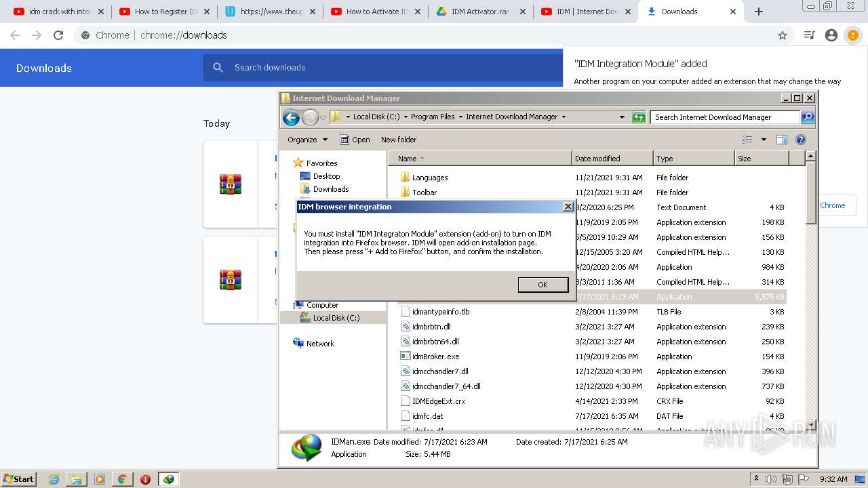Open Downloads in navigation pane
The height and width of the screenshot is (488, 868).
tap(331, 189)
